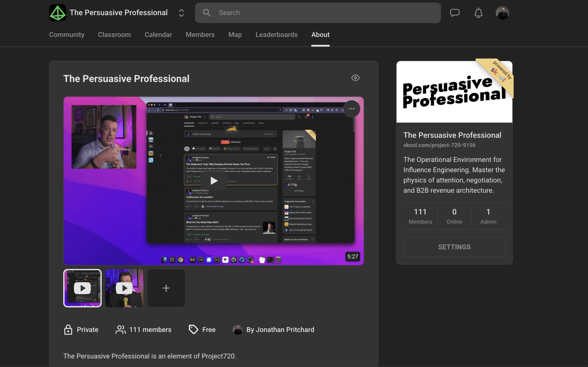Click the Private lock icon
This screenshot has width=588, height=367.
[x=68, y=330]
